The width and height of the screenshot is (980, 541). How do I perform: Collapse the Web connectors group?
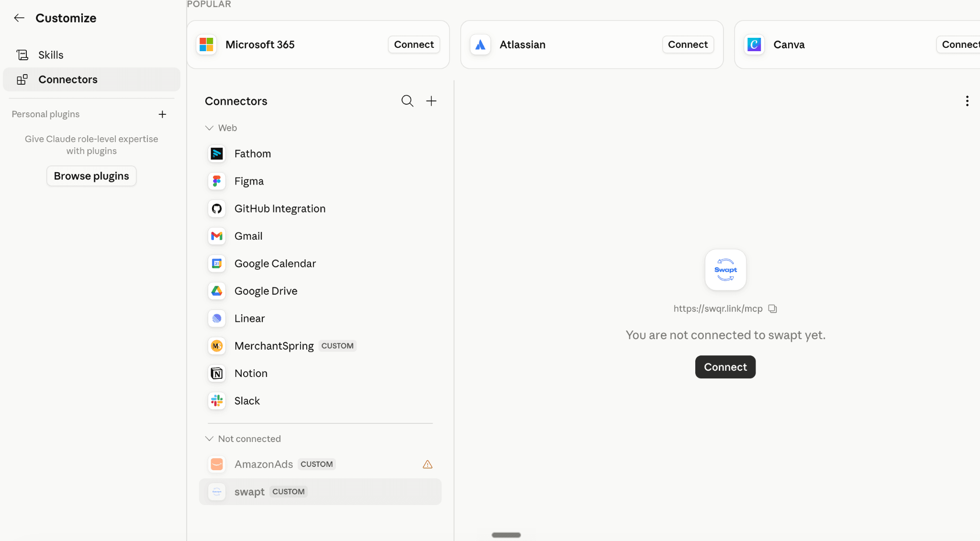tap(209, 128)
